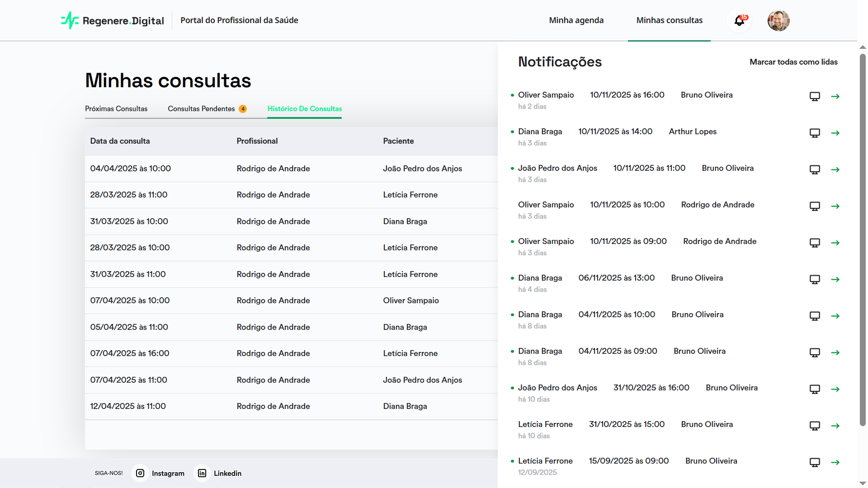Click Marcar todas como lidas

[x=793, y=62]
